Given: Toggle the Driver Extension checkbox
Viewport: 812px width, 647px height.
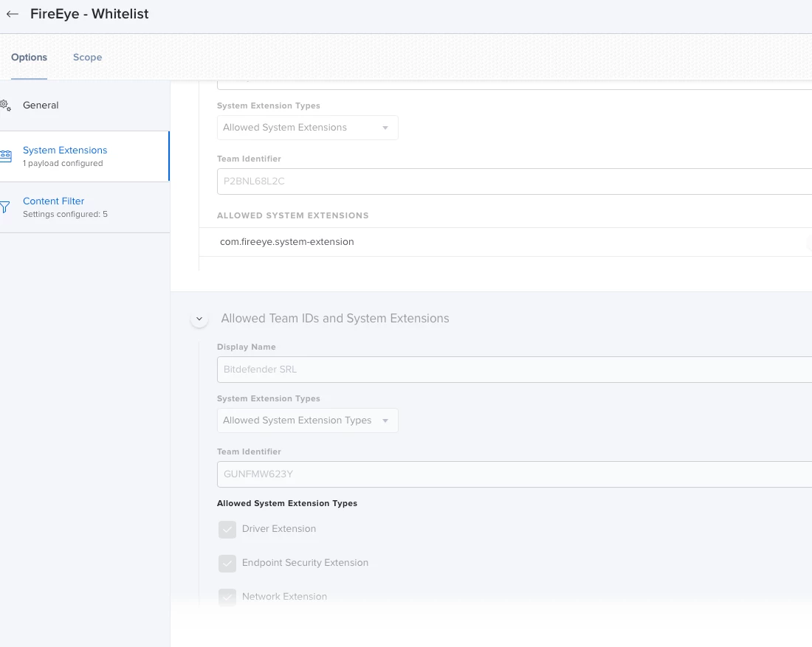Looking at the screenshot, I should point(227,530).
